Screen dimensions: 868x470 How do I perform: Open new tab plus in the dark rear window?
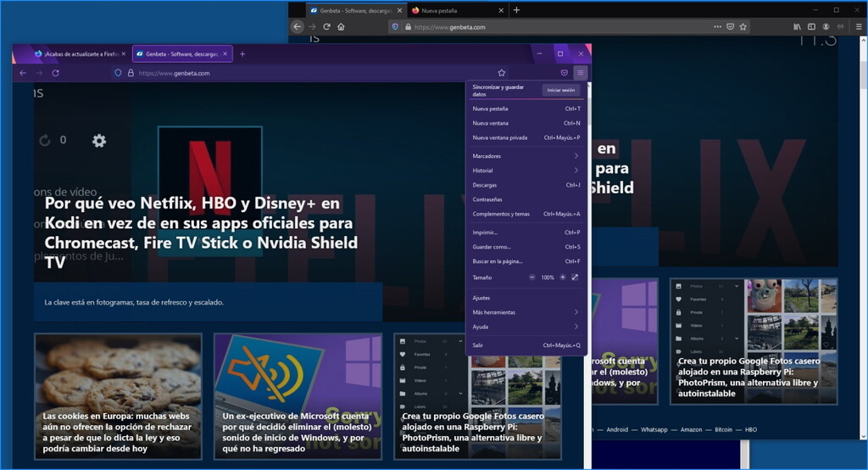(x=516, y=10)
